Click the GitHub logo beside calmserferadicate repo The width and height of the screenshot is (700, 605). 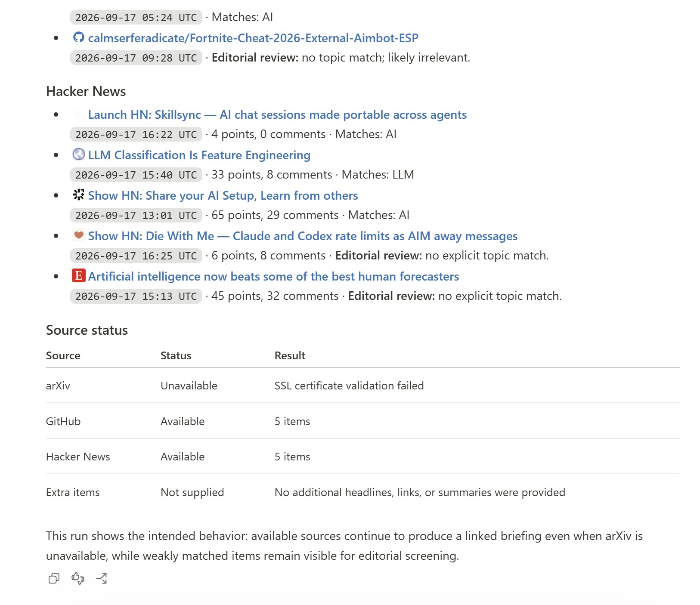tap(78, 37)
